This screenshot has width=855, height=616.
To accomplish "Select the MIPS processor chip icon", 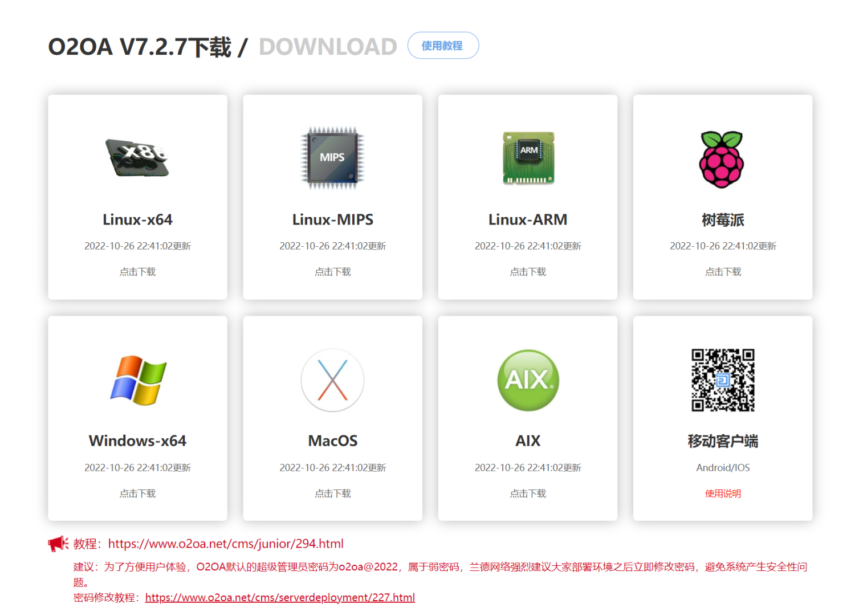I will click(332, 158).
